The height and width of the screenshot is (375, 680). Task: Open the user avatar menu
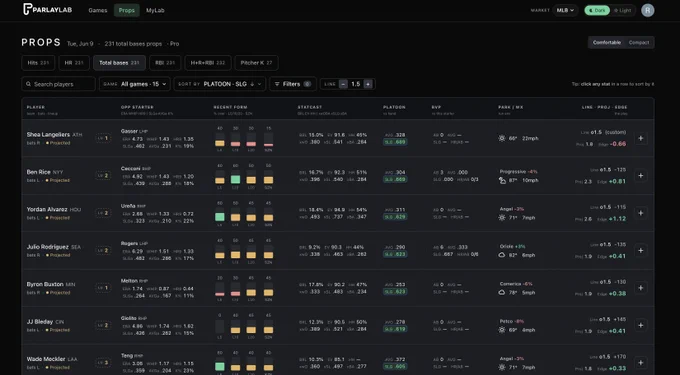(647, 10)
